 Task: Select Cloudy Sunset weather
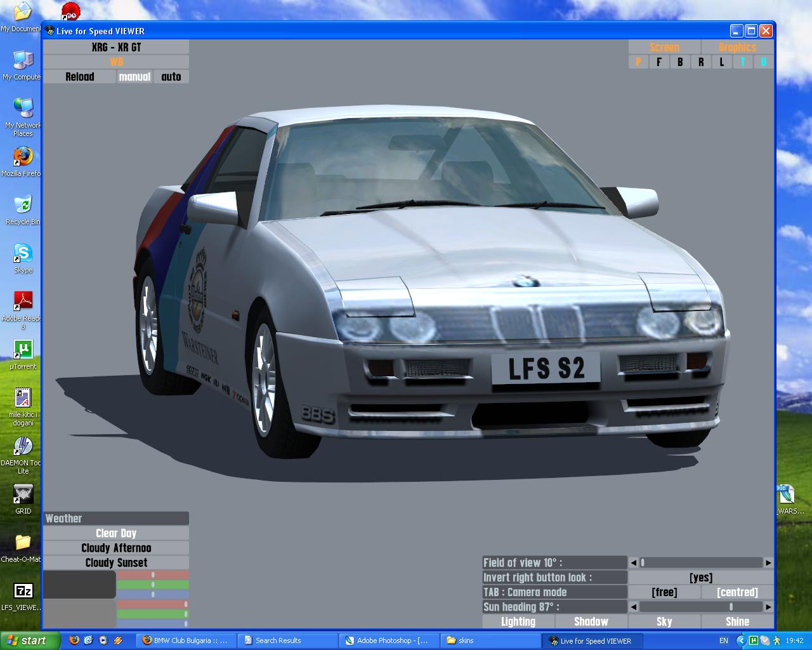(x=116, y=562)
